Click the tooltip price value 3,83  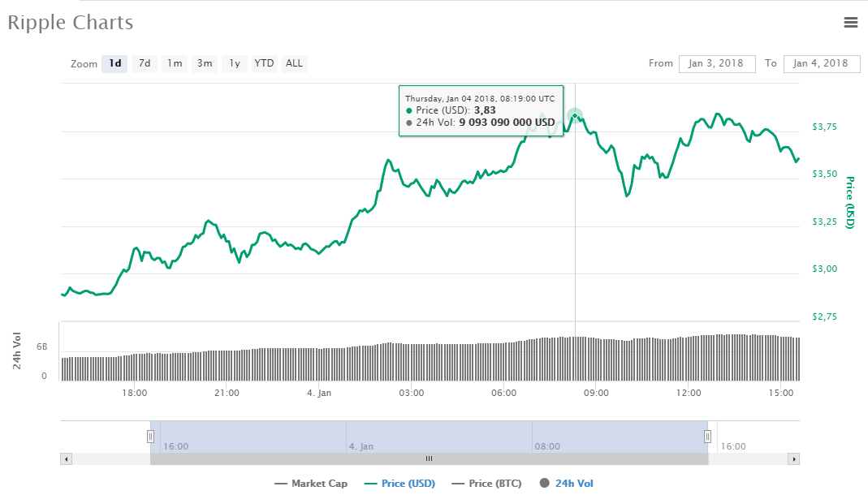click(x=485, y=110)
